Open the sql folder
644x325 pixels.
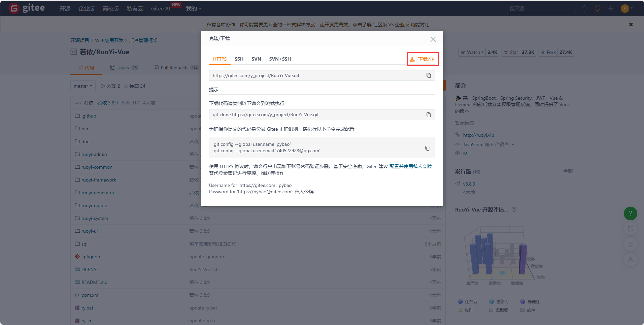84,244
